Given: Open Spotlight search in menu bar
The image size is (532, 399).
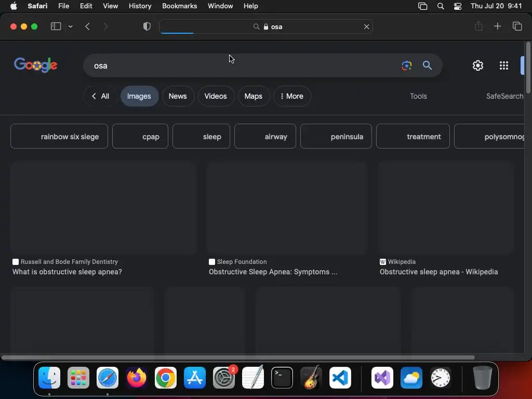Looking at the screenshot, I should pyautogui.click(x=441, y=6).
